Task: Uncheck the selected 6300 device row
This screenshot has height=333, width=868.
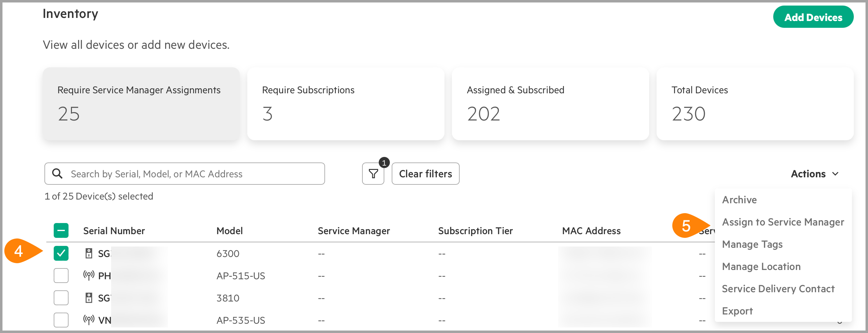Action: pos(61,253)
